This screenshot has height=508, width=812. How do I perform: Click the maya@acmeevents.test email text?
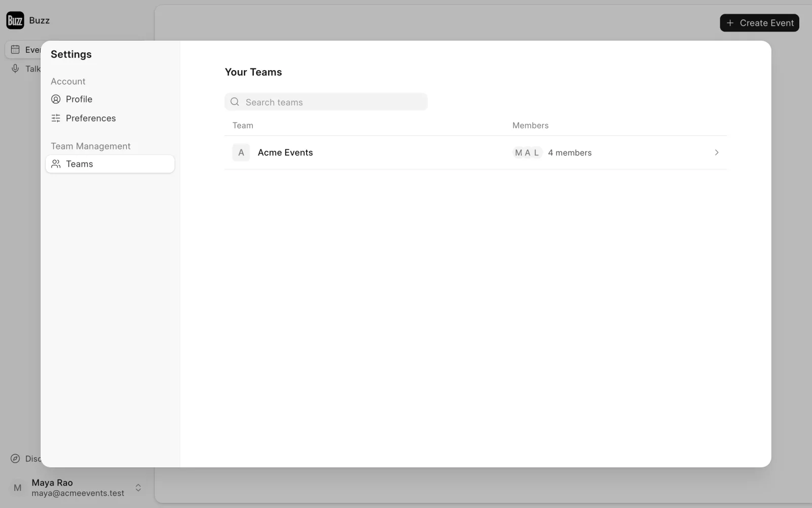(78, 493)
